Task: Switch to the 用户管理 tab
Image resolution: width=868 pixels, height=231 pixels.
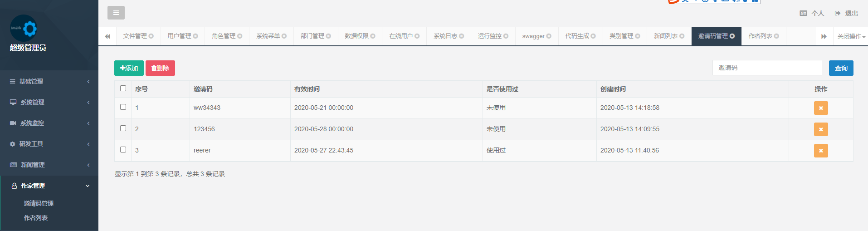Action: point(180,36)
